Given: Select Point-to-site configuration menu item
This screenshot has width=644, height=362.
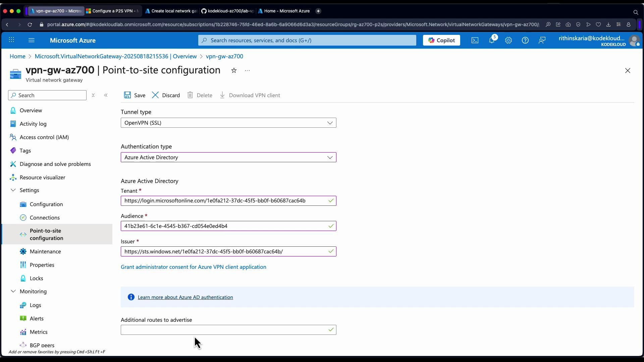Looking at the screenshot, I should coord(57,234).
